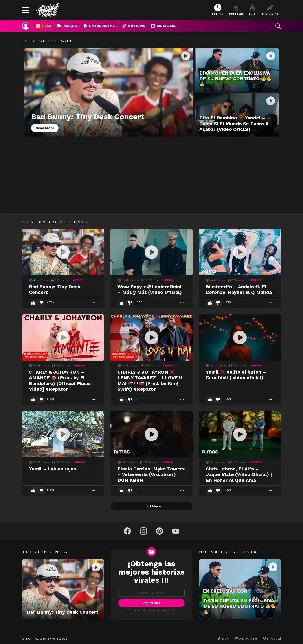Click the newsletter email input field

[x=151, y=593]
